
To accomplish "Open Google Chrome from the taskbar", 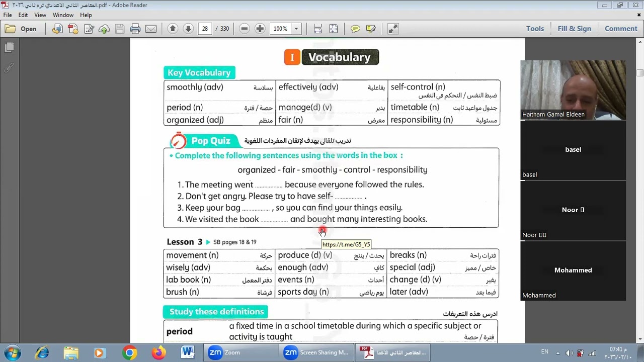I will (129, 353).
